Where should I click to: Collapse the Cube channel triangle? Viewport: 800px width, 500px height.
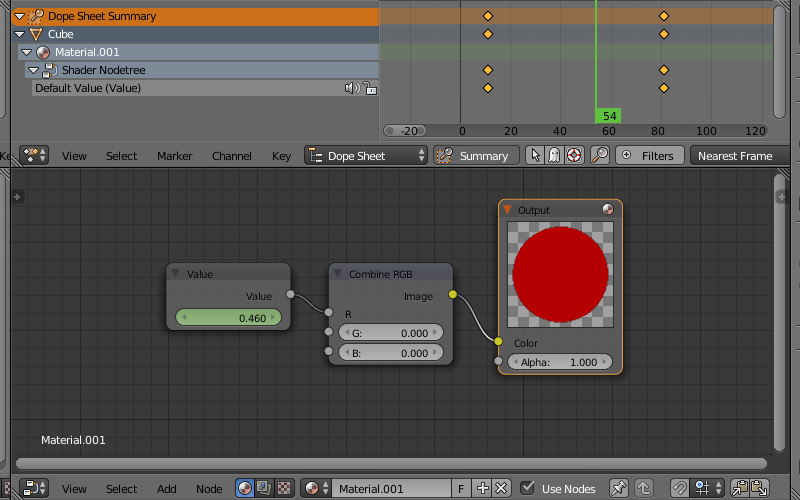pos(19,34)
